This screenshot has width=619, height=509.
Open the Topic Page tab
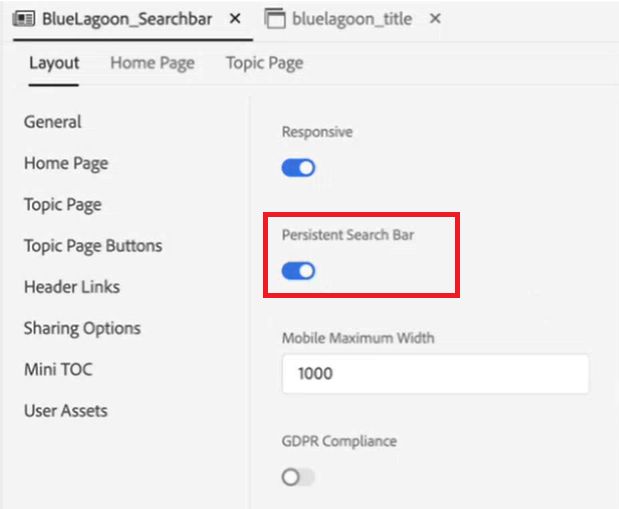[x=264, y=63]
